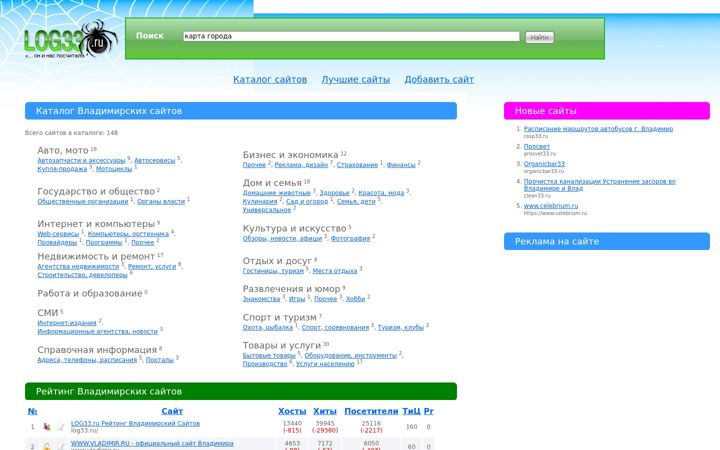720x450 pixels.
Task: Open the Бытовые товары link
Action: [270, 355]
